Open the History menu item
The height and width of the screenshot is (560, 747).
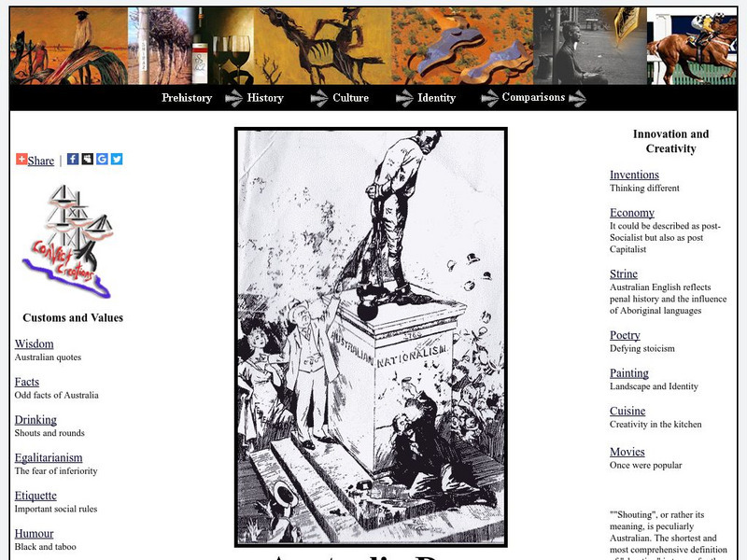[265, 98]
